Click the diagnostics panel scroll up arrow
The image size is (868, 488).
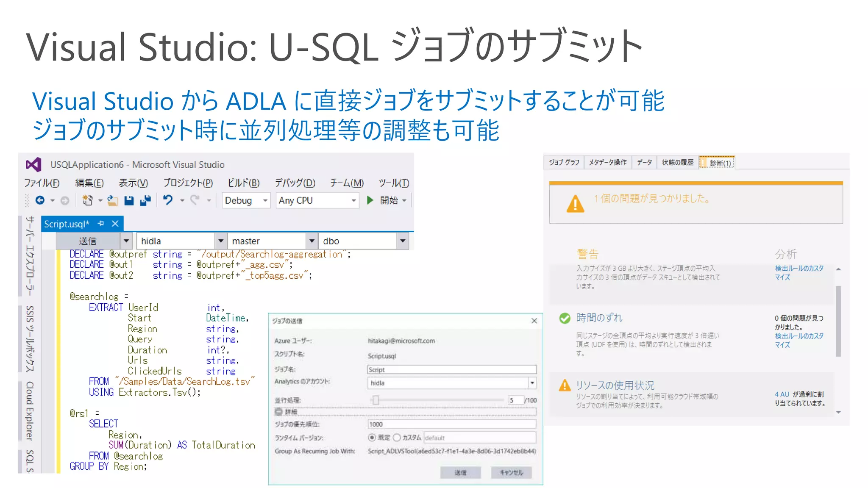pos(838,269)
